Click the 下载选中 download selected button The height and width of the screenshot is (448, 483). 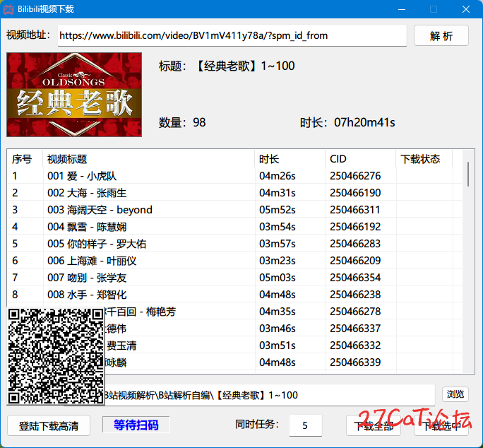[441, 426]
